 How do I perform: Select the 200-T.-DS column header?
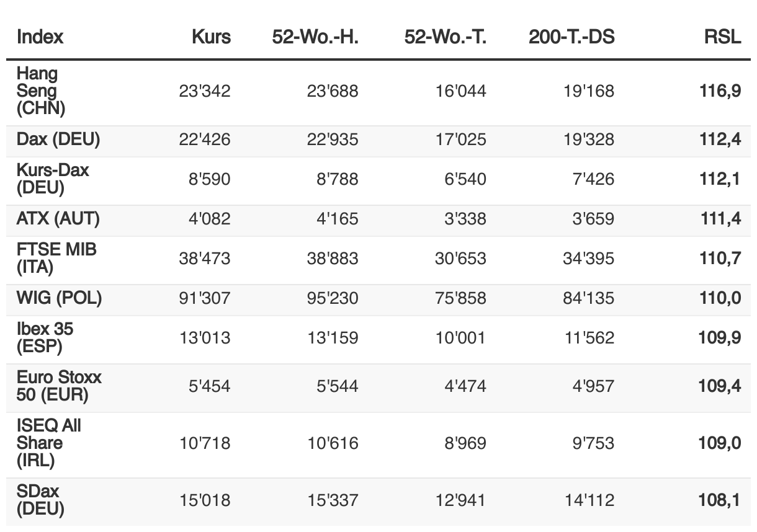tap(571, 37)
